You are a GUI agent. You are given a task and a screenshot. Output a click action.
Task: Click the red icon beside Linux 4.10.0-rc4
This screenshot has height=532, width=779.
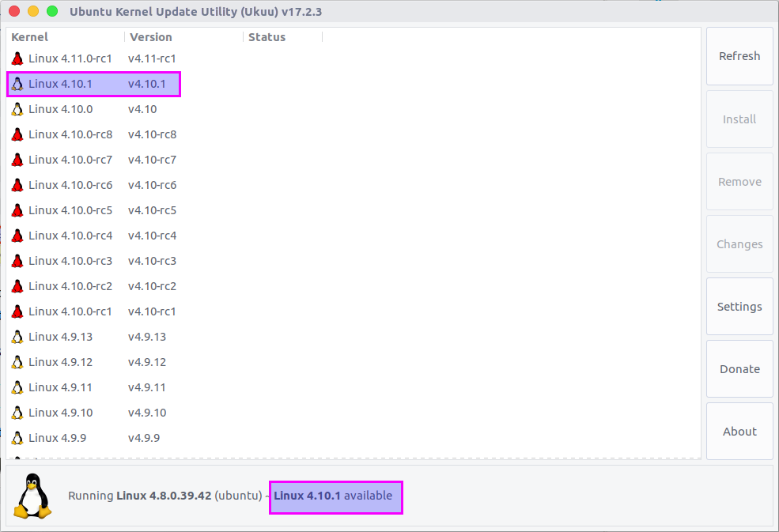[17, 236]
